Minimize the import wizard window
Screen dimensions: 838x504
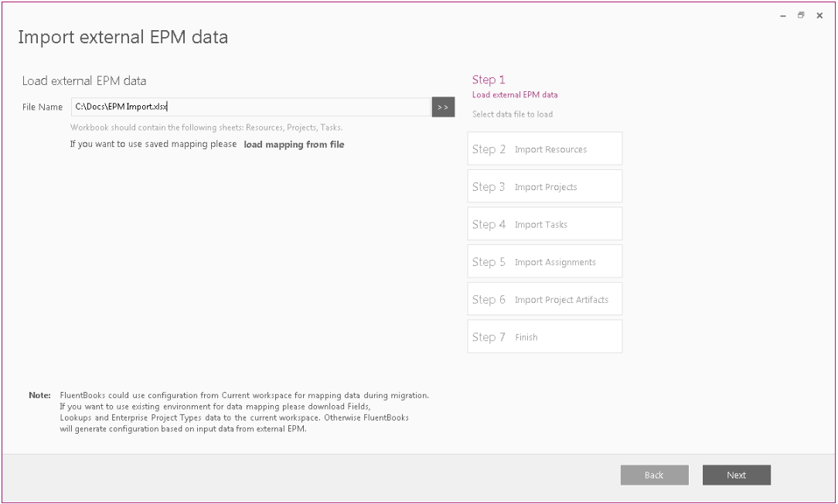783,16
